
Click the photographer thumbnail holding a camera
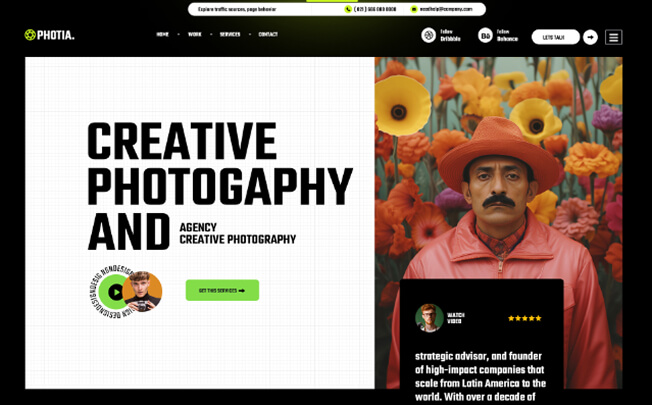tap(144, 291)
